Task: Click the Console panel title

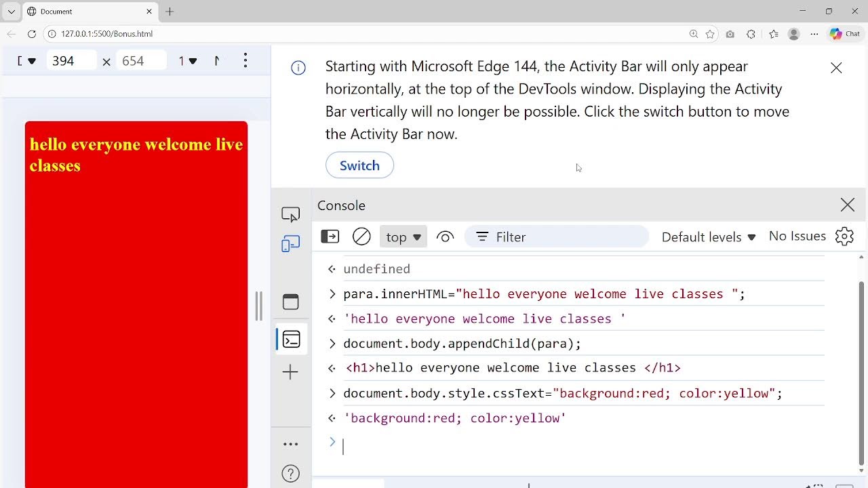Action: coord(341,205)
